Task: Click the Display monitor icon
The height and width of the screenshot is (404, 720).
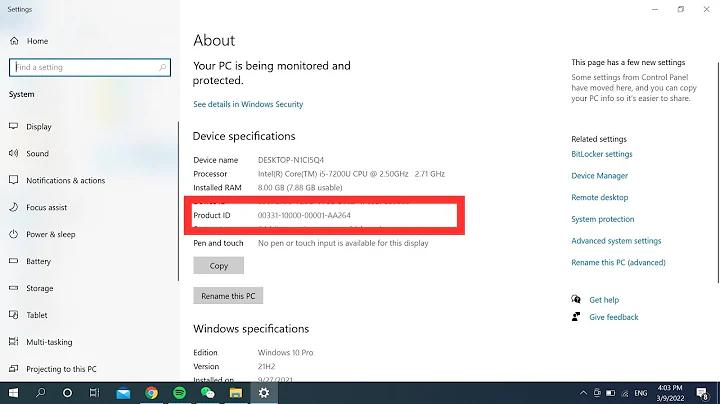Action: pyautogui.click(x=14, y=126)
